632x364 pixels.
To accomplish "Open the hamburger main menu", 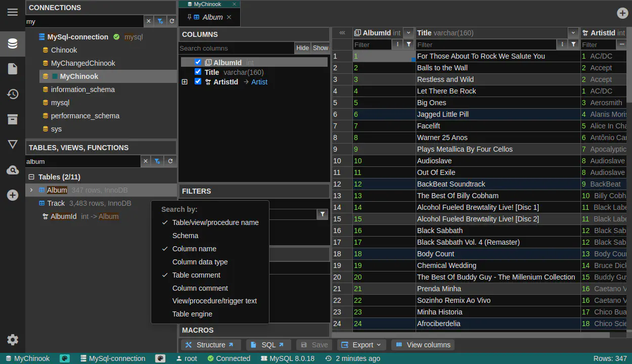I will click(x=13, y=12).
